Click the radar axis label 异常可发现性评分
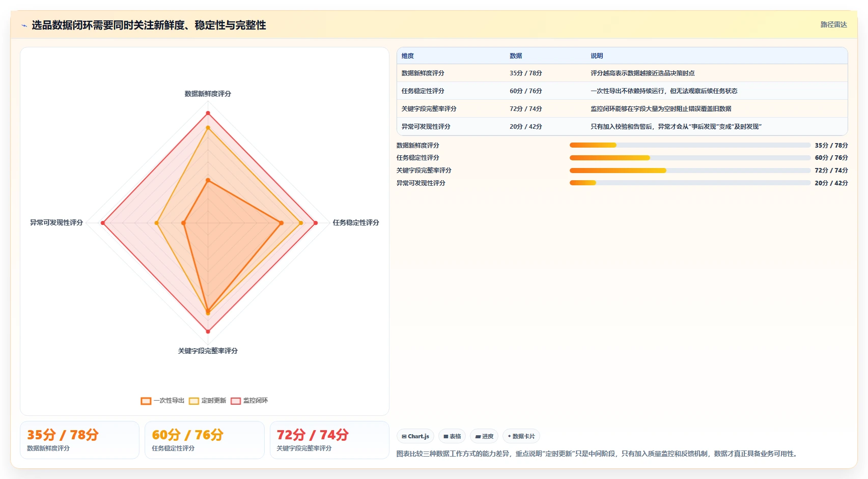This screenshot has height=479, width=868. pos(57,222)
